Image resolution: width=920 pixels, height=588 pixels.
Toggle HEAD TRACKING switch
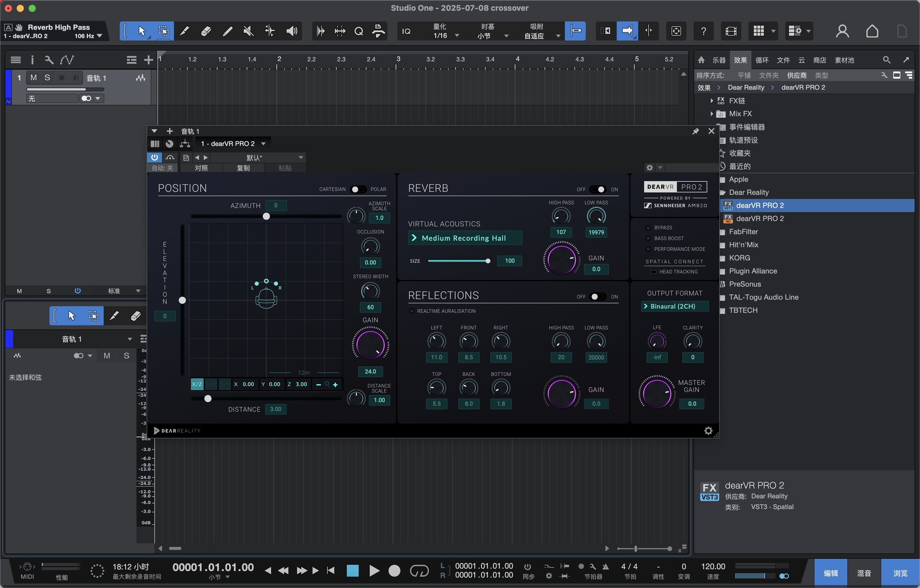coord(653,272)
